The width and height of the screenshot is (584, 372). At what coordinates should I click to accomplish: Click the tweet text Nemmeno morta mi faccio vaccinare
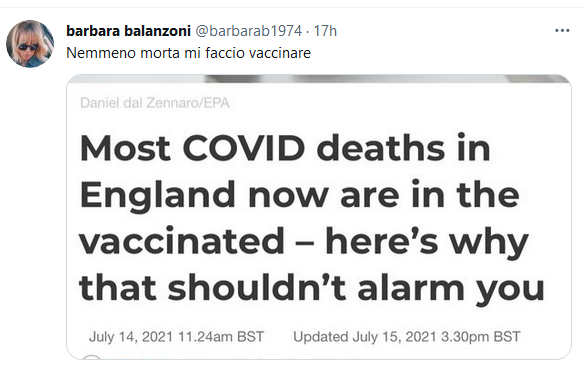point(188,53)
